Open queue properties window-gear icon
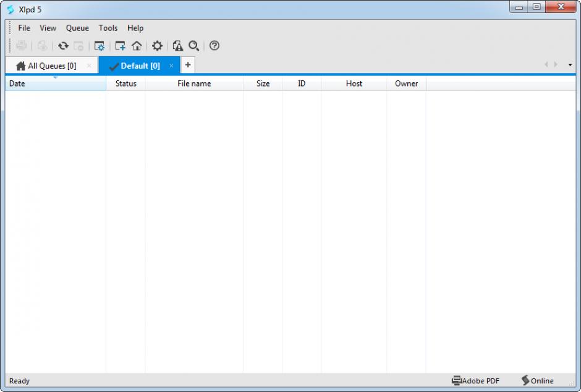The width and height of the screenshot is (581, 392). 99,46
